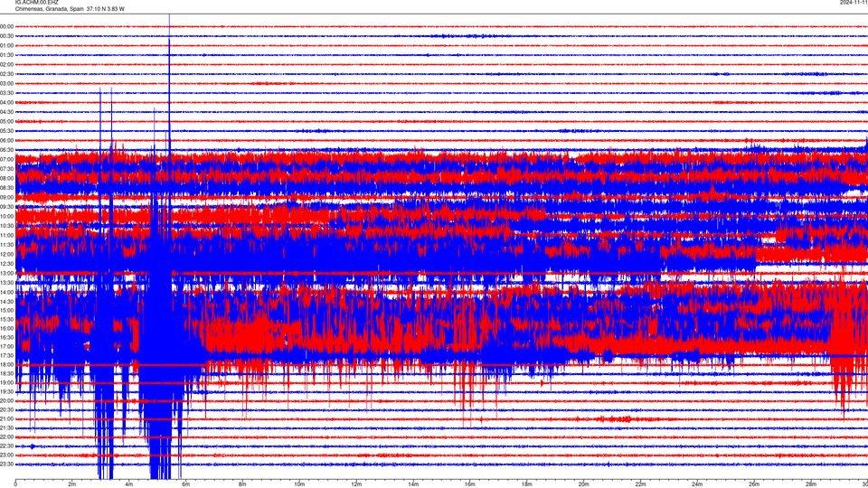The width and height of the screenshot is (868, 488).
Task: Click the 10:00 time label
Action: pos(7,216)
